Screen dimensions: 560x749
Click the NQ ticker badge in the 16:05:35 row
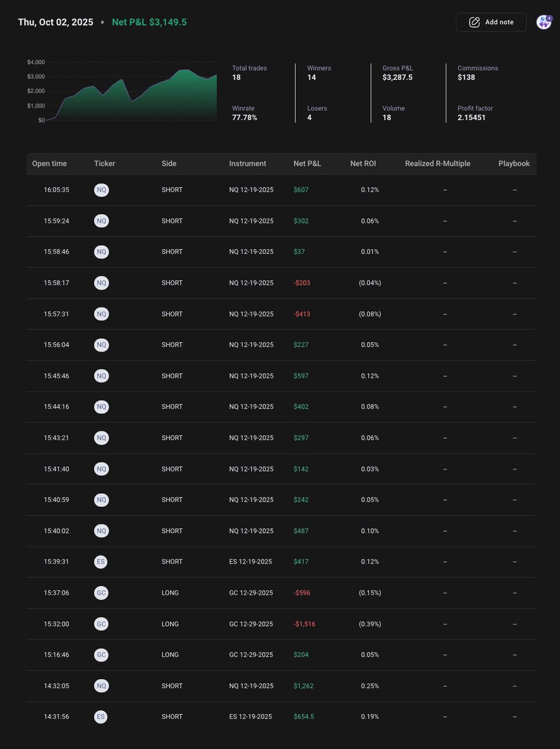[102, 190]
